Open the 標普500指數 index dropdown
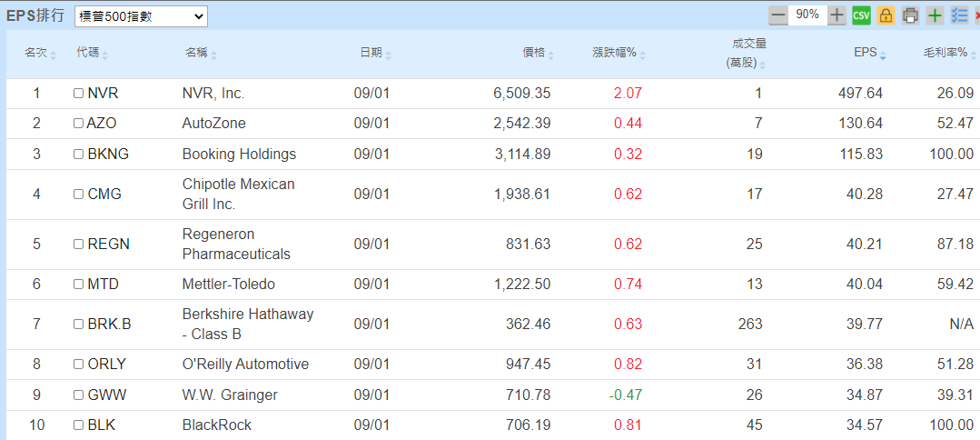Image resolution: width=980 pixels, height=440 pixels. tap(141, 16)
